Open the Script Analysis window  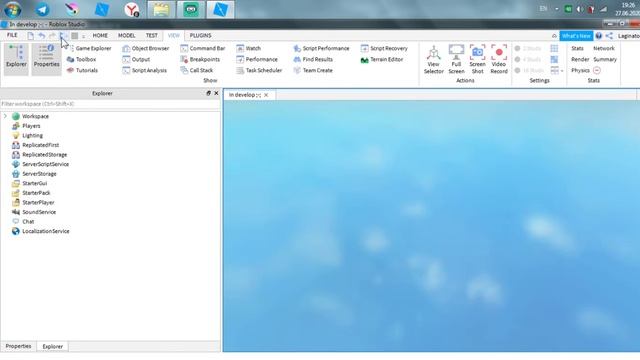144,70
